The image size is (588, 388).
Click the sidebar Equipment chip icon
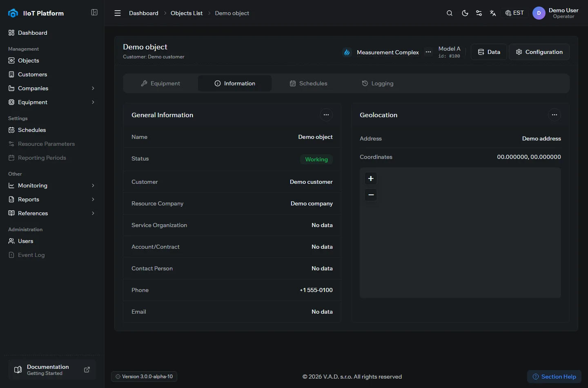(x=11, y=102)
